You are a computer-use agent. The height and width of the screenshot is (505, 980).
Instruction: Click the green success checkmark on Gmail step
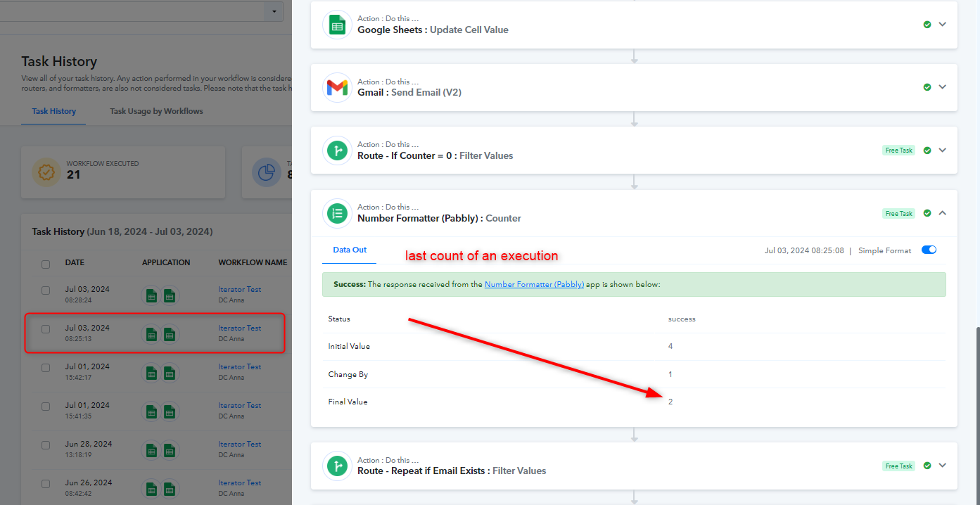click(x=927, y=87)
